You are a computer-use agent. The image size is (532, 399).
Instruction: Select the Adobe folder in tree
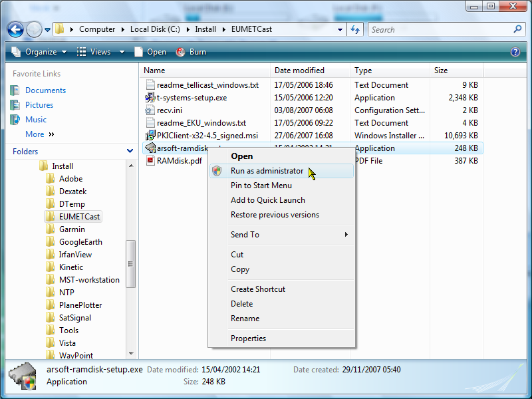(70, 178)
